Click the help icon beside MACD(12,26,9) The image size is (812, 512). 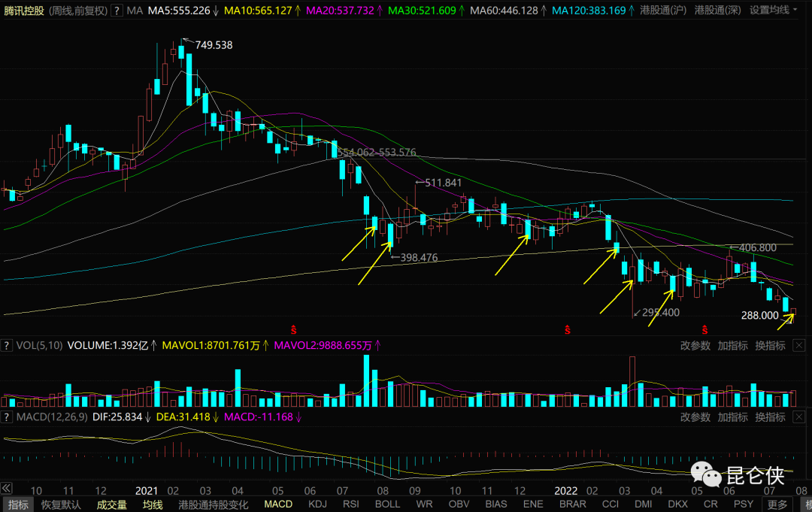pyautogui.click(x=7, y=417)
